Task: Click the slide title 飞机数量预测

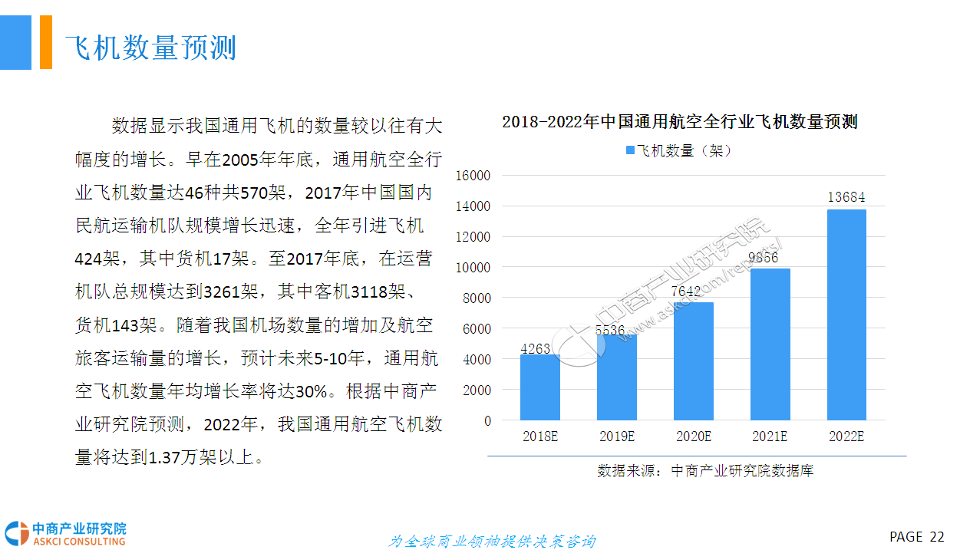Action: click(x=150, y=48)
